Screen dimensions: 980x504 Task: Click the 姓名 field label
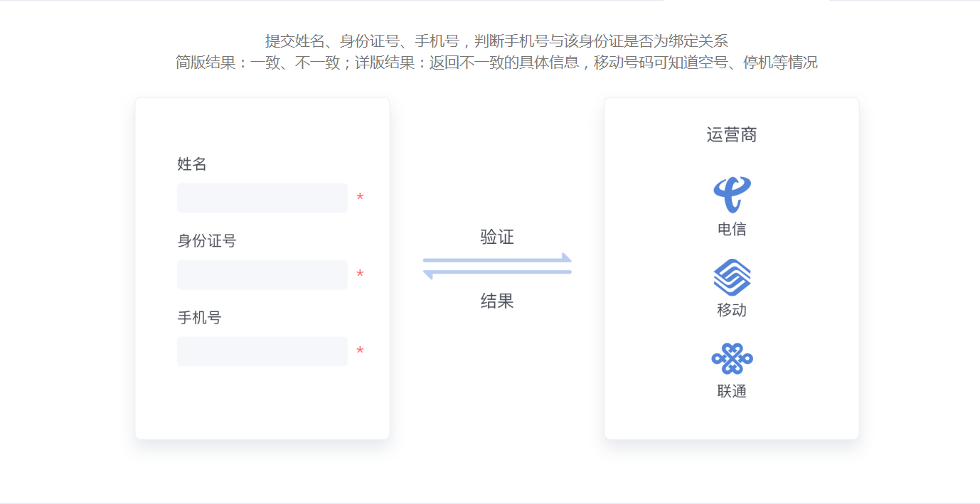[x=192, y=164]
